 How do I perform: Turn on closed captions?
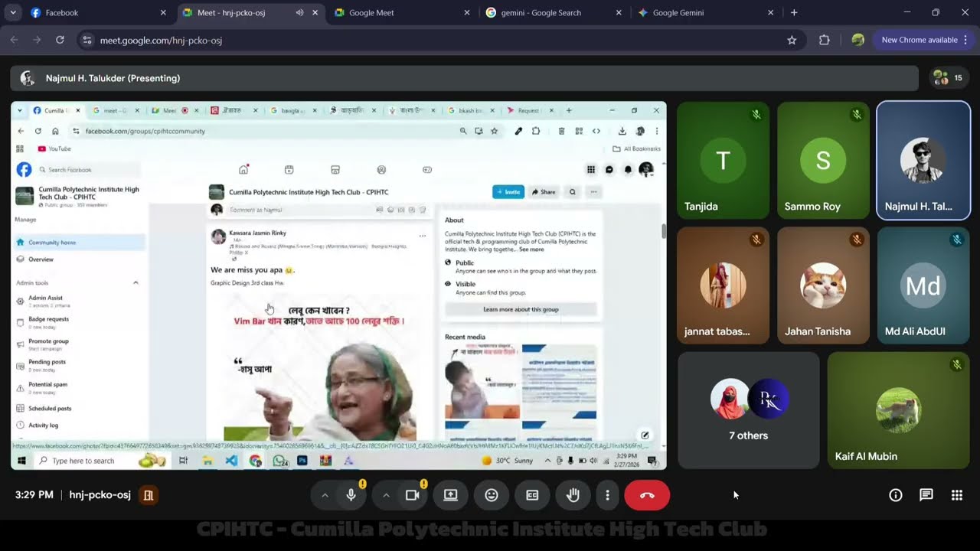(532, 495)
